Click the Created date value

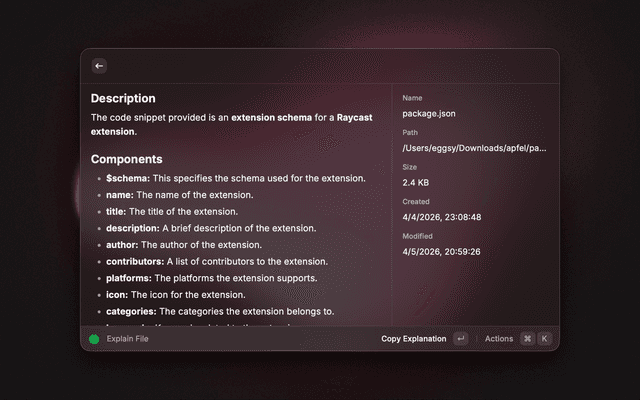coord(442,217)
